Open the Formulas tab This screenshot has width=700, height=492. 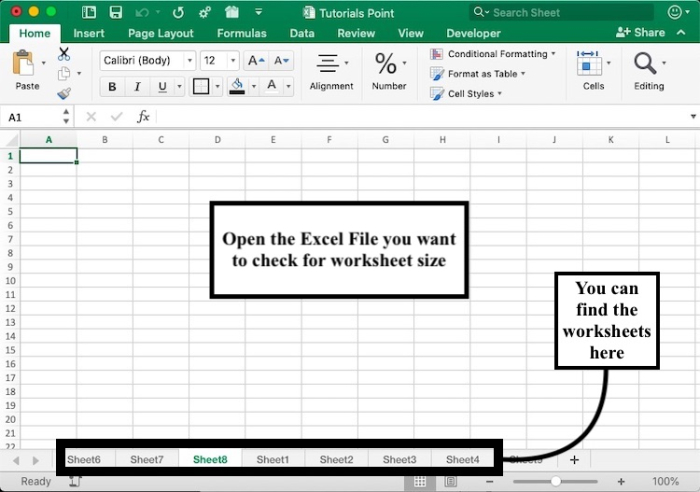[242, 33]
